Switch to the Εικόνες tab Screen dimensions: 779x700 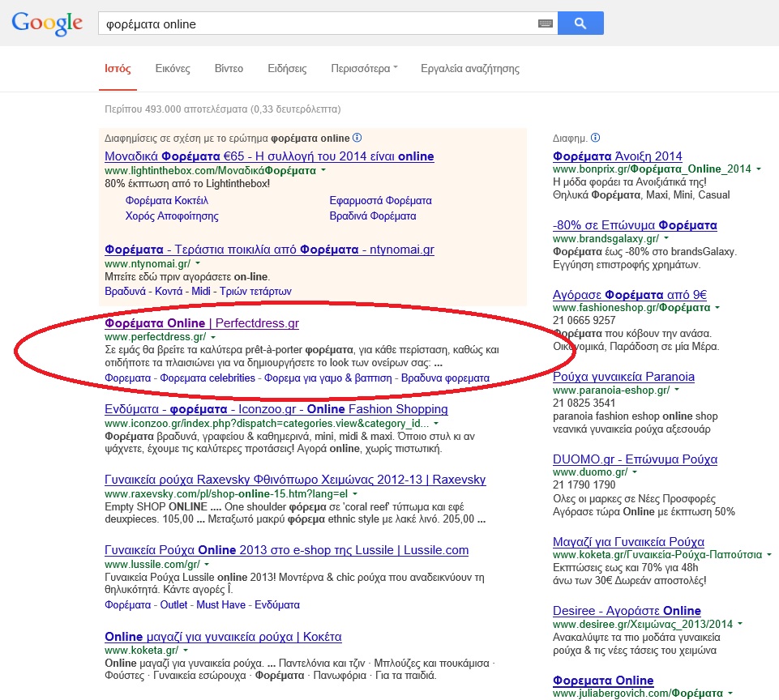173,69
